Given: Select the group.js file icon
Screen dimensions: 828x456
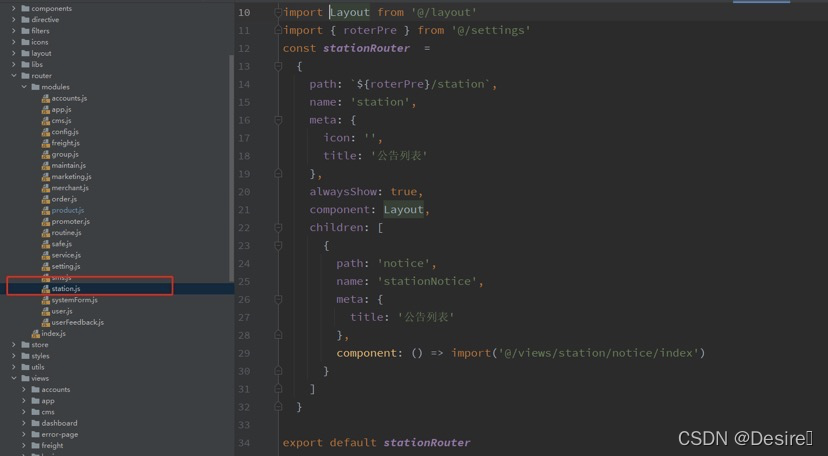Looking at the screenshot, I should (46, 154).
